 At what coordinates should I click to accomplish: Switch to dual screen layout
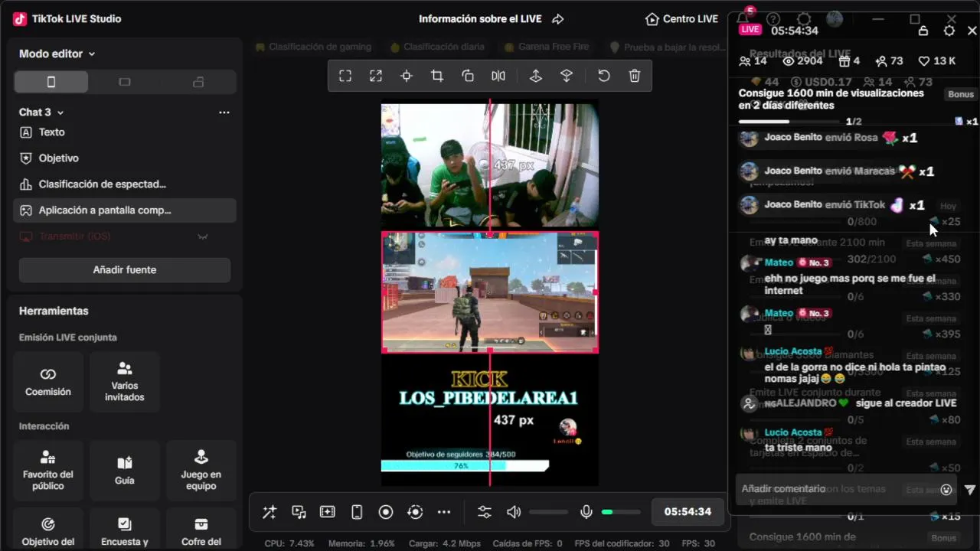[x=198, y=82]
